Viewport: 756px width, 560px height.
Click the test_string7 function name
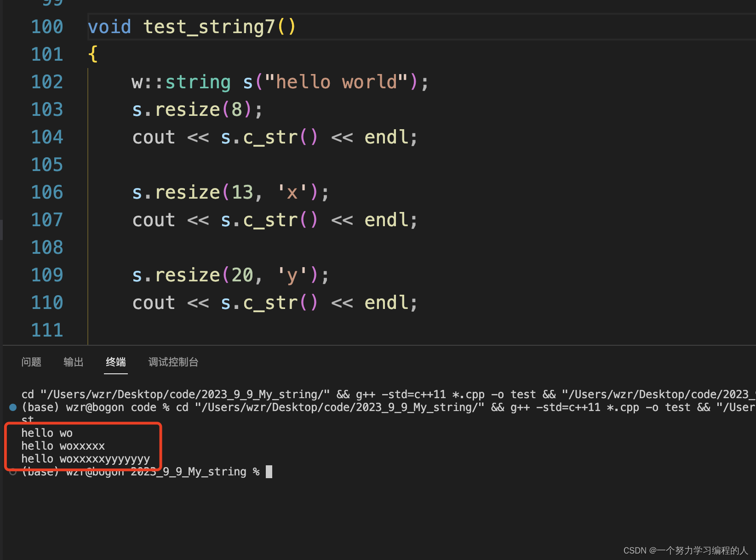(209, 27)
